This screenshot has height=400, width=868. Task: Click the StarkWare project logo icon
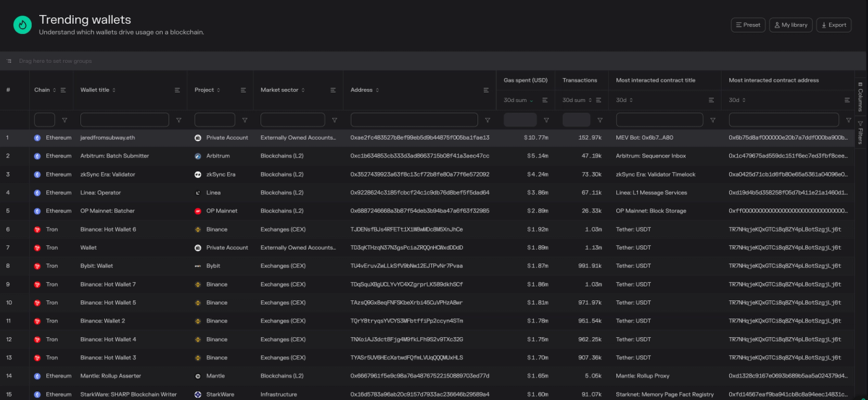197,394
